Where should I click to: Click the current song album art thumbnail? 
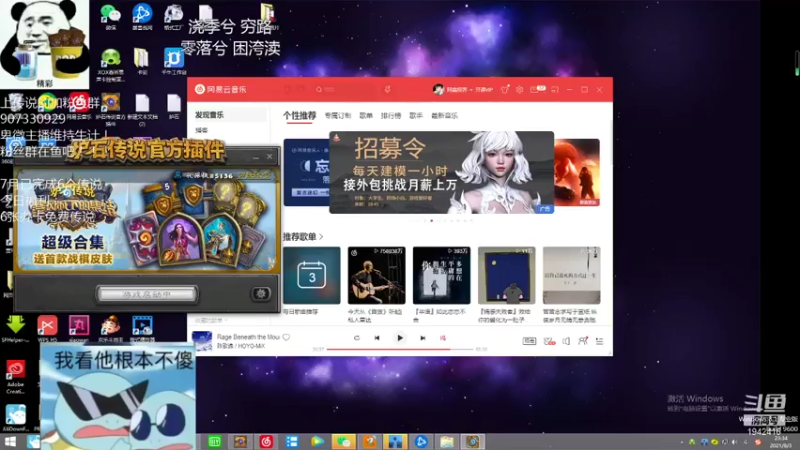coord(202,341)
